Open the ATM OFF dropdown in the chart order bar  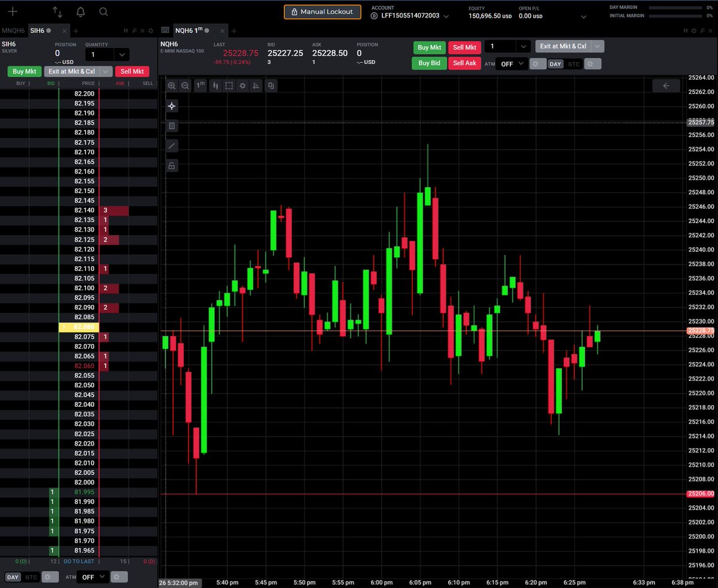point(512,64)
